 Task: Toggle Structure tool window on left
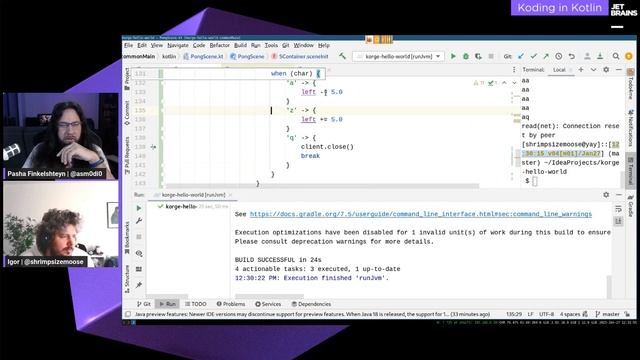pos(127,279)
